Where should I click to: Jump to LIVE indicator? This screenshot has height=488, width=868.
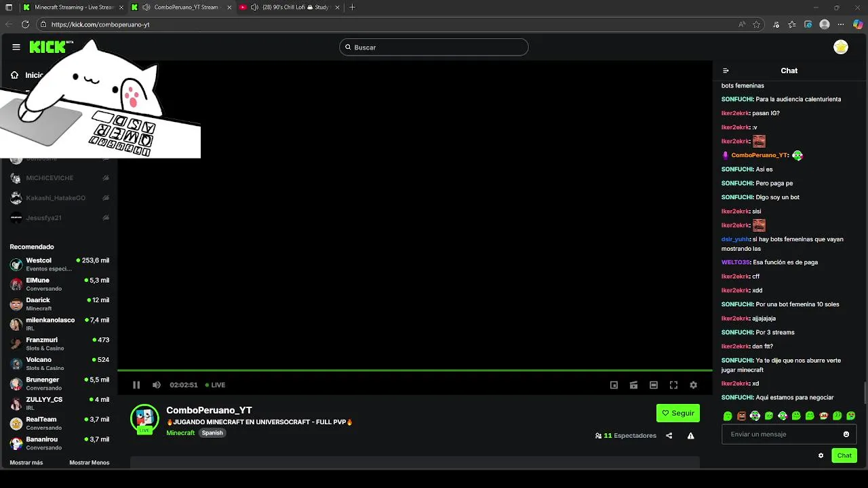(x=216, y=385)
